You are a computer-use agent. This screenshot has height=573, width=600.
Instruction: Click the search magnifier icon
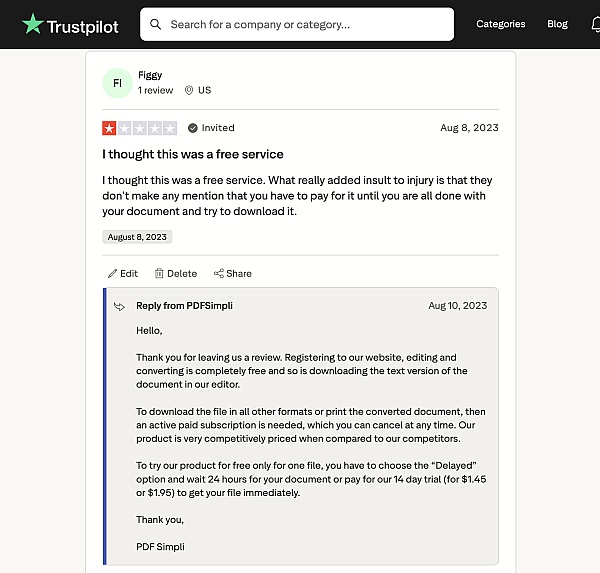point(155,24)
